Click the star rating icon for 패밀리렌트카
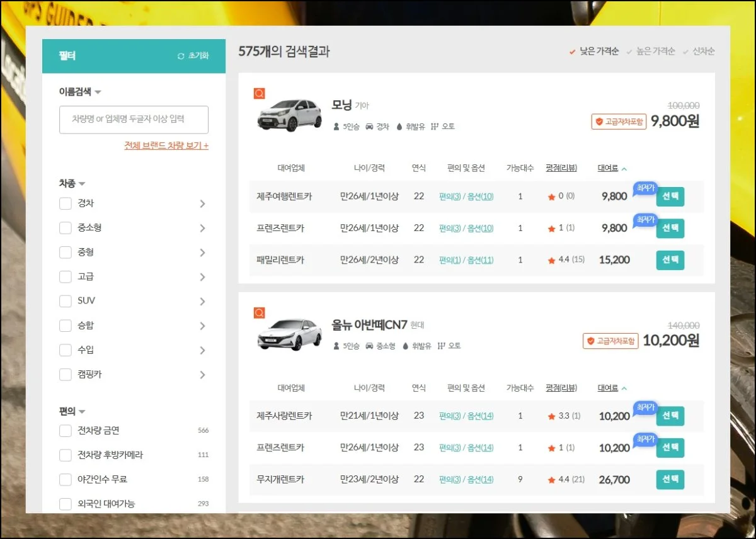 click(x=550, y=259)
